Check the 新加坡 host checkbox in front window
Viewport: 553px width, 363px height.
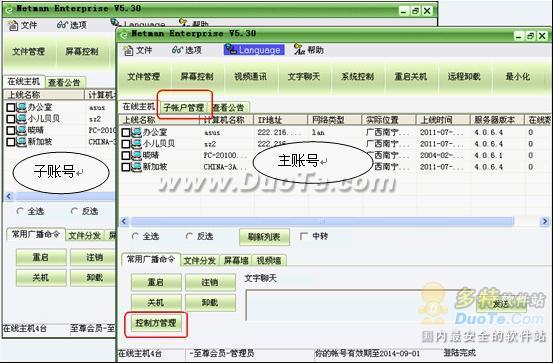point(126,167)
